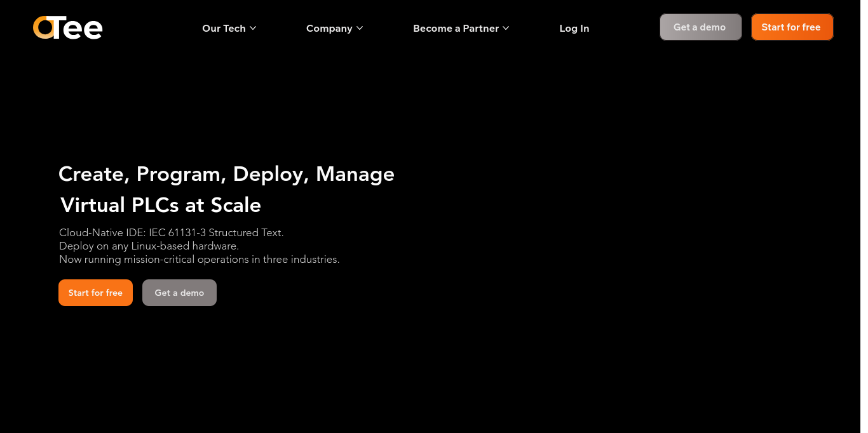The width and height of the screenshot is (868, 433).
Task: Click the Start for free button under the headline
Action: (95, 293)
